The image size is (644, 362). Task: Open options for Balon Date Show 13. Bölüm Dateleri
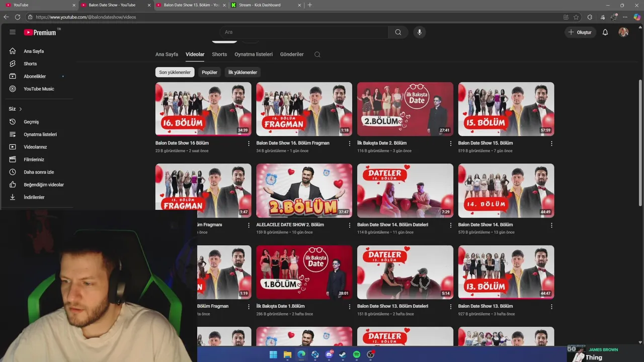pyautogui.click(x=450, y=306)
